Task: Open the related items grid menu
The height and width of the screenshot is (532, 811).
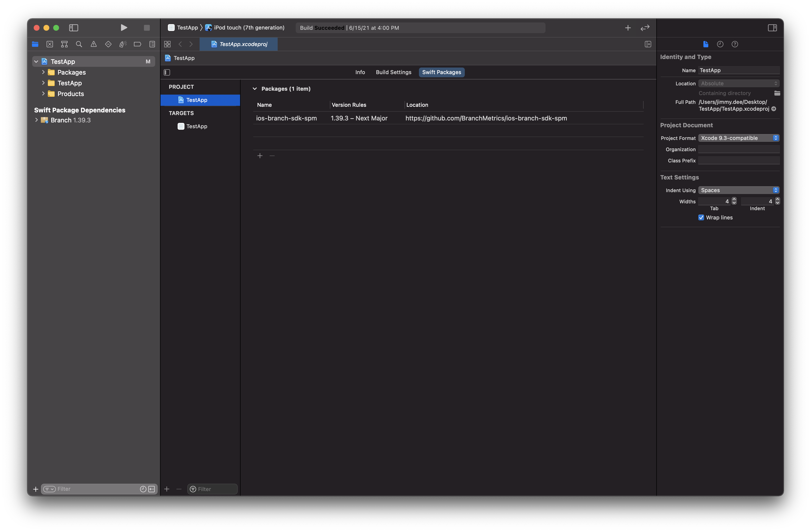Action: click(x=167, y=44)
